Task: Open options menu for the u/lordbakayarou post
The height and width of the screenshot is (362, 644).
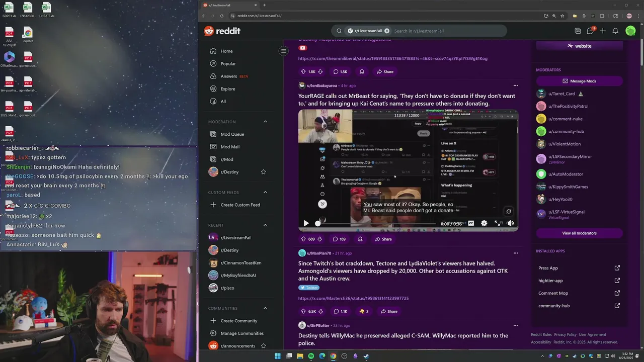Action: tap(515, 85)
